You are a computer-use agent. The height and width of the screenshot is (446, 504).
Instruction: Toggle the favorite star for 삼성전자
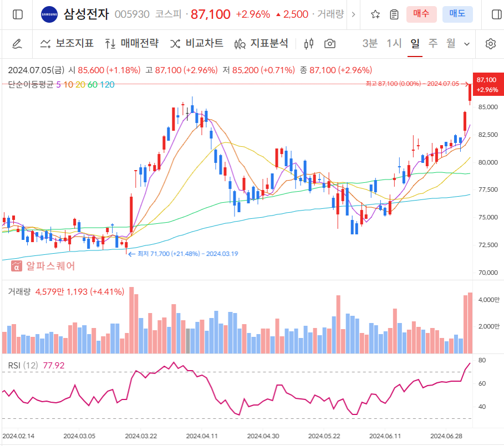[375, 15]
